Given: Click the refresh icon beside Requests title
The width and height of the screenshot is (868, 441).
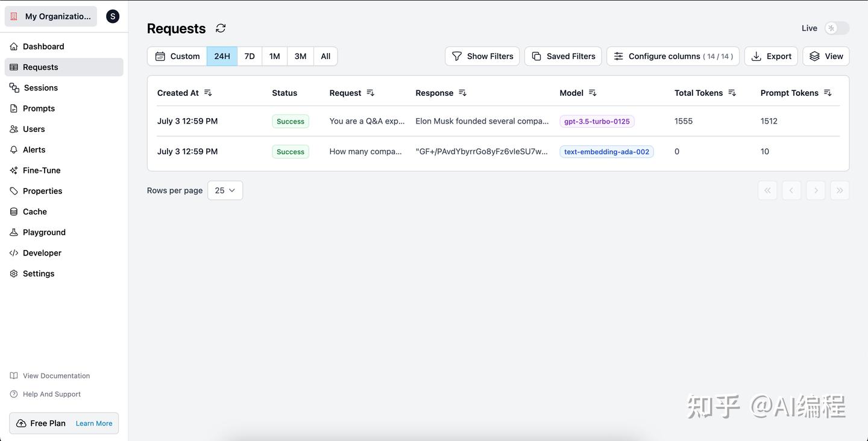Looking at the screenshot, I should pyautogui.click(x=220, y=28).
